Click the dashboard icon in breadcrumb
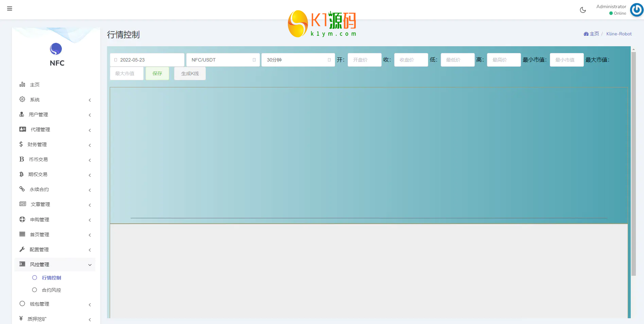The image size is (644, 324). [586, 34]
